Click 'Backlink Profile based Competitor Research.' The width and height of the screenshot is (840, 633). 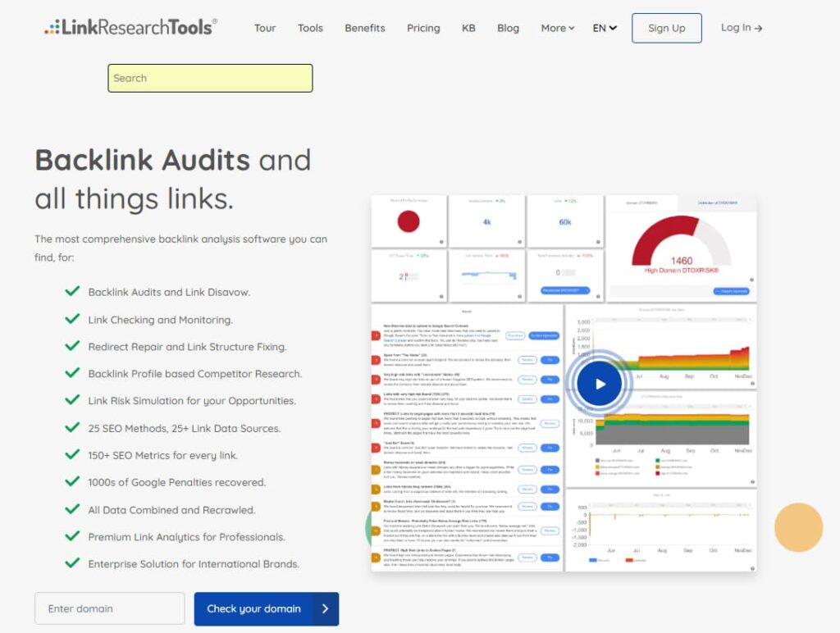tap(195, 374)
